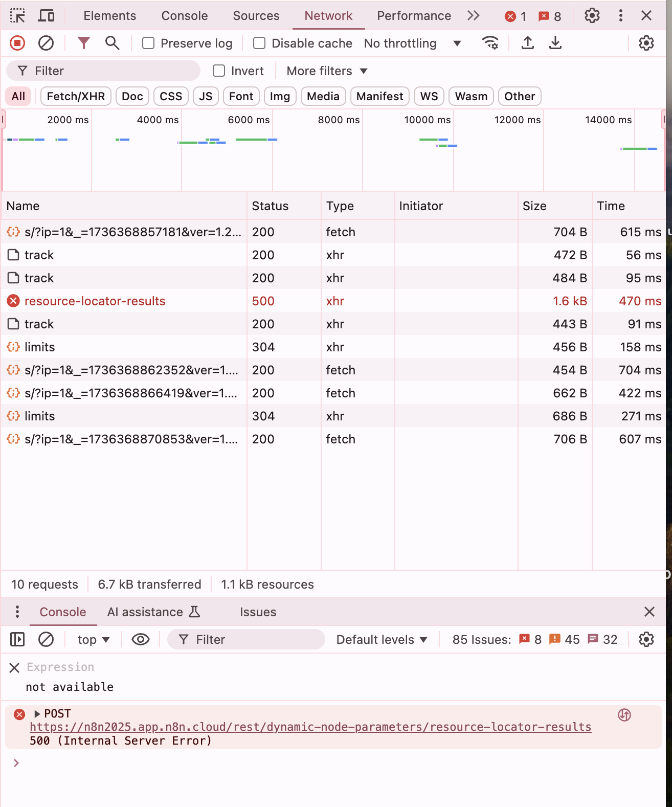672x807 pixels.
Task: Remove the live expression with X
Action: click(x=14, y=667)
